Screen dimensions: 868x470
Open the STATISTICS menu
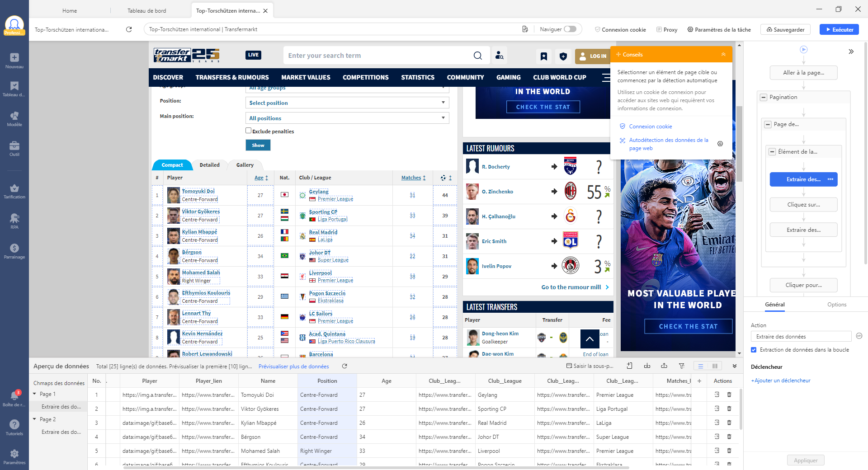(x=418, y=77)
